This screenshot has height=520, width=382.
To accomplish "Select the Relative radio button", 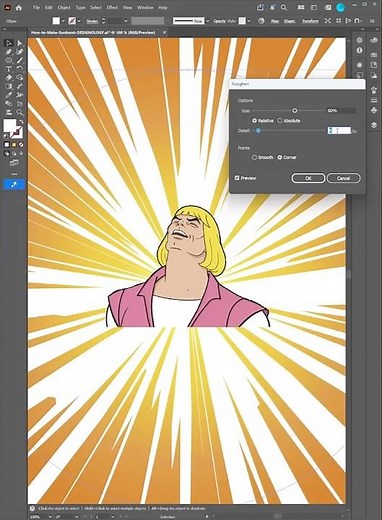I will [255, 121].
